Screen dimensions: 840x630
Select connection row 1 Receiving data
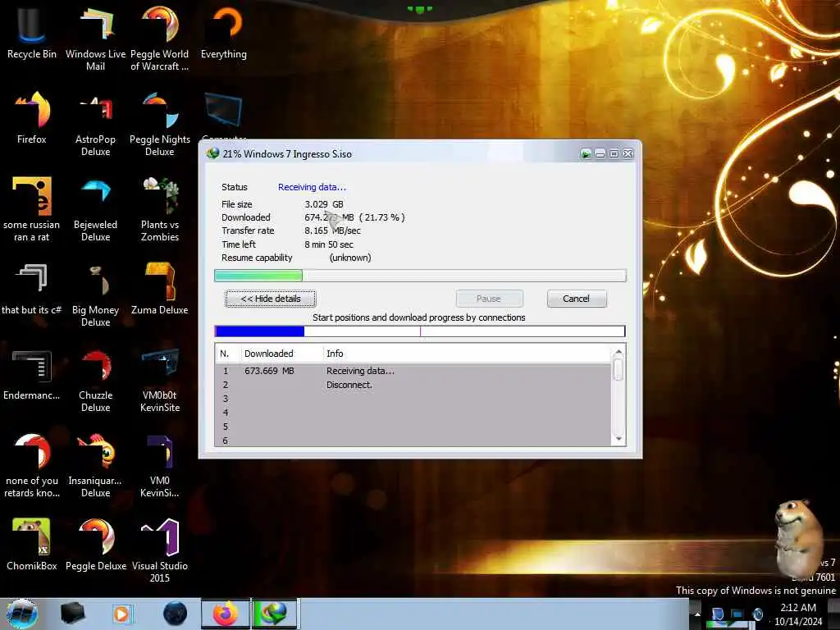413,371
